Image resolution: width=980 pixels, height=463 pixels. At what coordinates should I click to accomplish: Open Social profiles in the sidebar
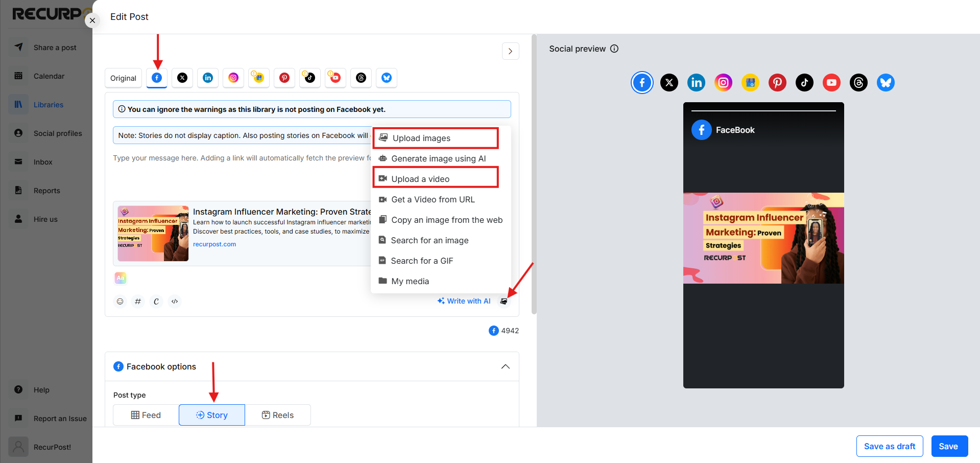click(46, 133)
